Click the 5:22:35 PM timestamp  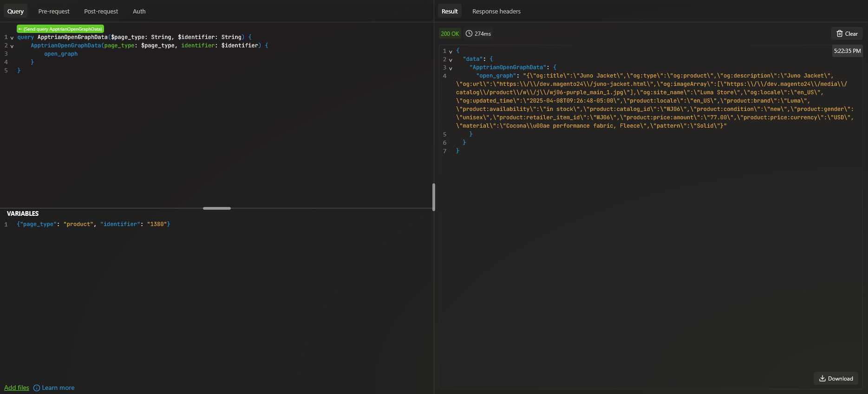pyautogui.click(x=847, y=51)
